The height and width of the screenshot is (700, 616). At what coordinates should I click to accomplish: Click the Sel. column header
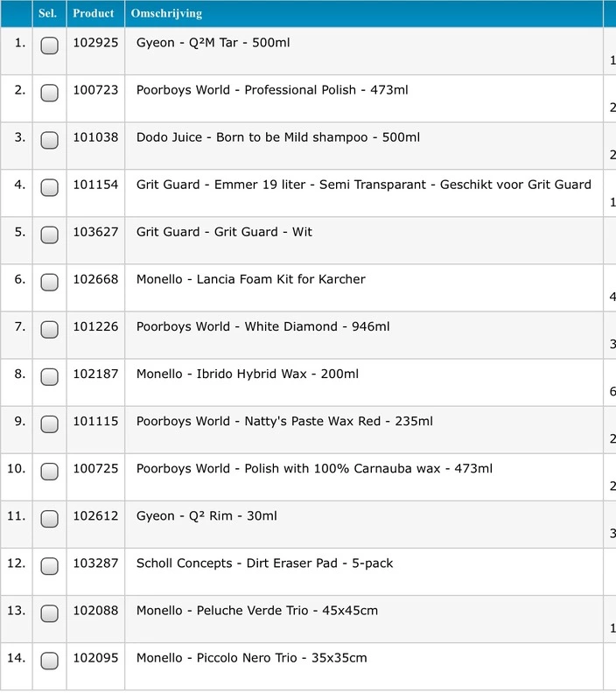(47, 13)
